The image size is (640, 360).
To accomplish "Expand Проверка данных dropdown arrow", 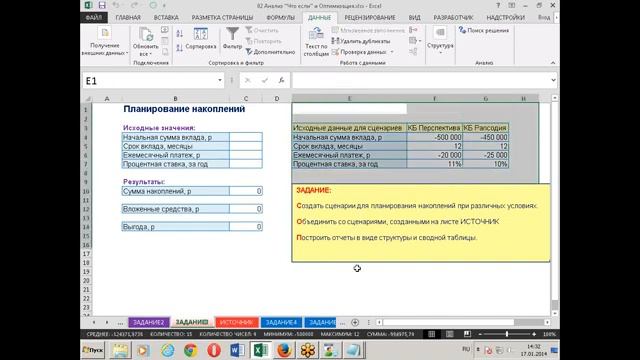I will point(392,52).
